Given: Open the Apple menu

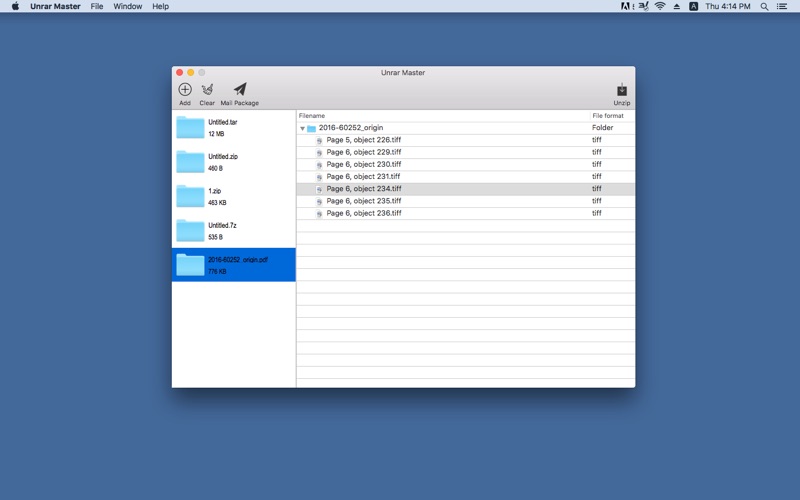Looking at the screenshot, I should coord(15,6).
